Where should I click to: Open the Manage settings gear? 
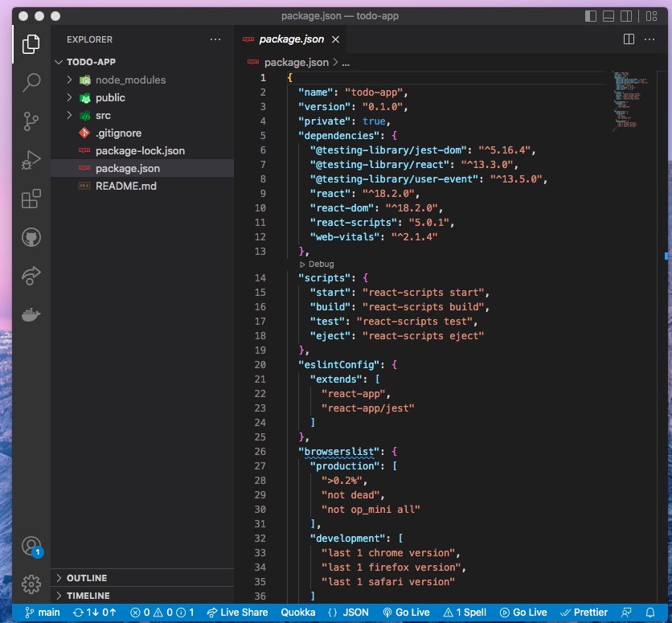click(x=31, y=584)
